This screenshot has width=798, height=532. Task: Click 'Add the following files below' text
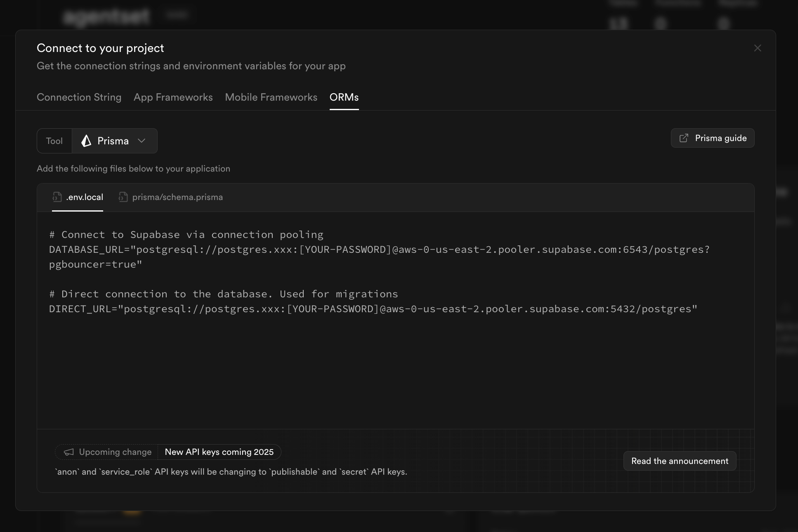[x=133, y=169]
